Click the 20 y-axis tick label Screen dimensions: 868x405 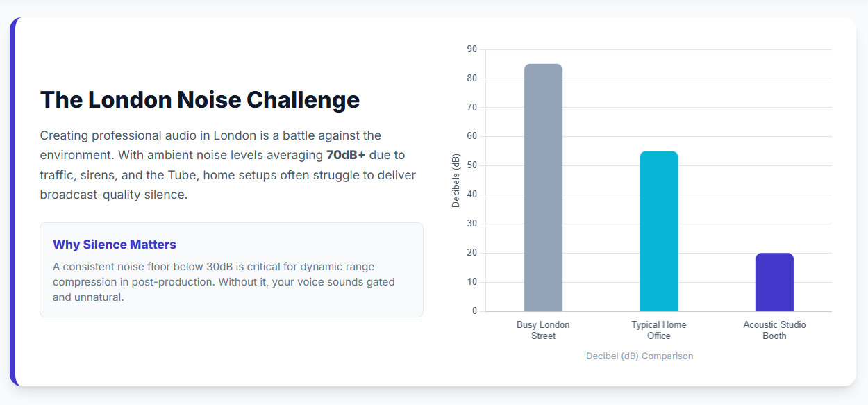coord(472,253)
